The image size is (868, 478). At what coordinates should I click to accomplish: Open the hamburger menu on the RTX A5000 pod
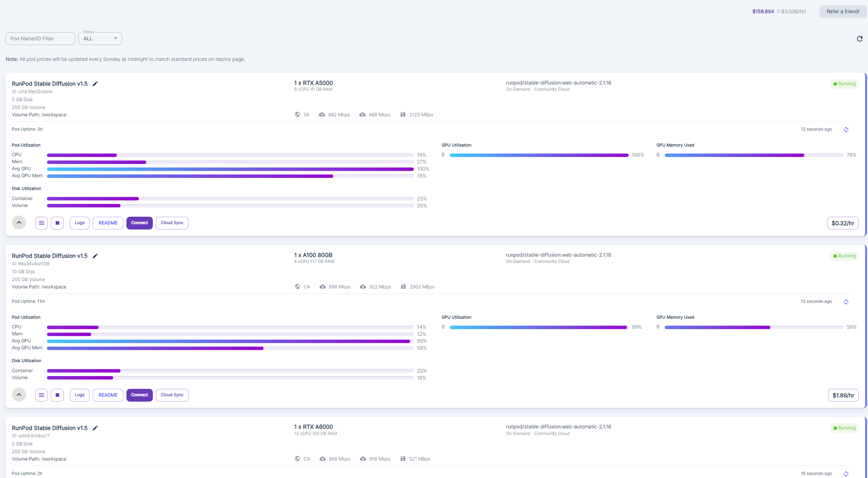[41, 223]
